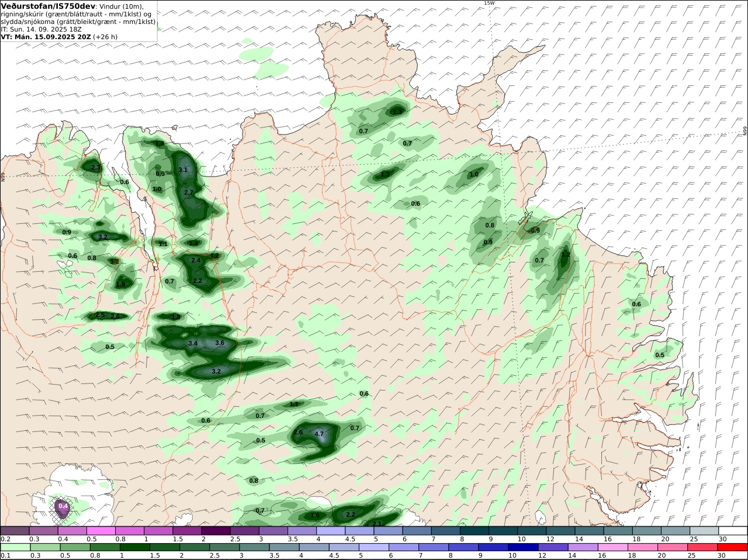Select the 1.9 rainfall value label
Viewport: 748px width, 560px height.
tap(120, 285)
